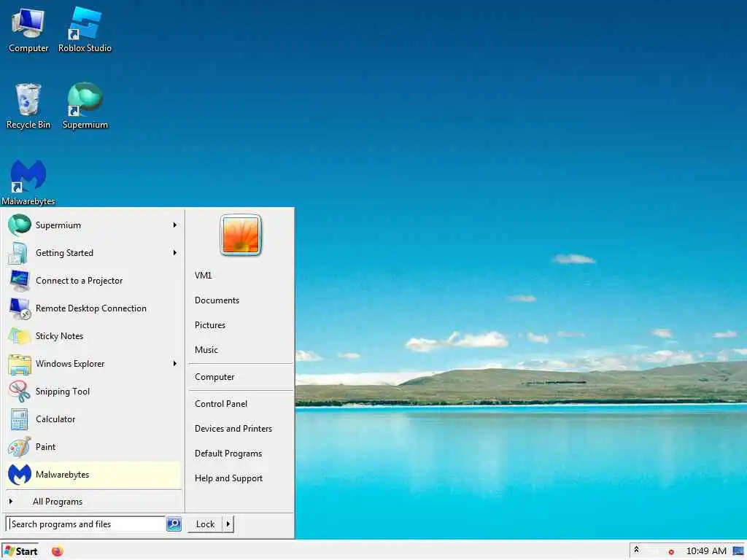Select the Recycle Bin desktop icon
The image size is (747, 560).
(x=28, y=106)
